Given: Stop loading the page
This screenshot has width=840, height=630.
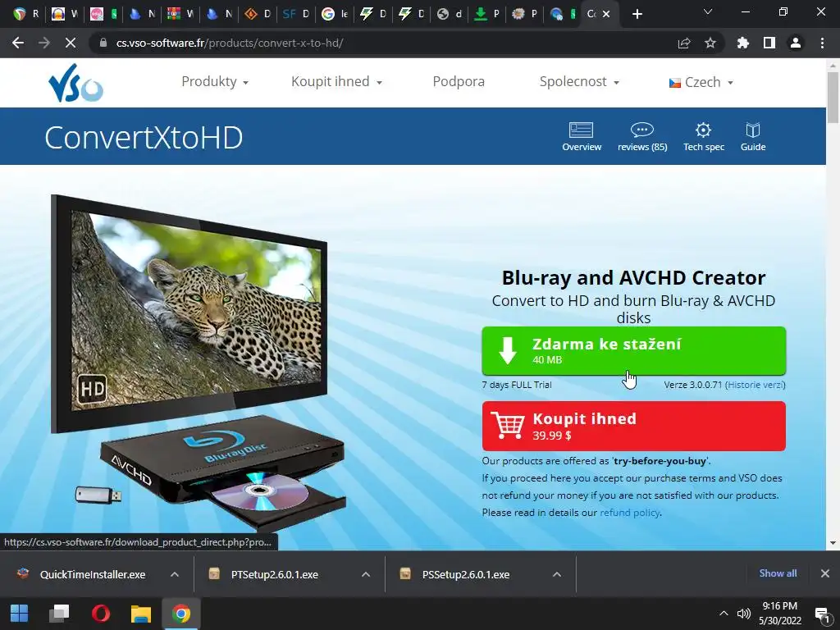Looking at the screenshot, I should click(x=71, y=43).
